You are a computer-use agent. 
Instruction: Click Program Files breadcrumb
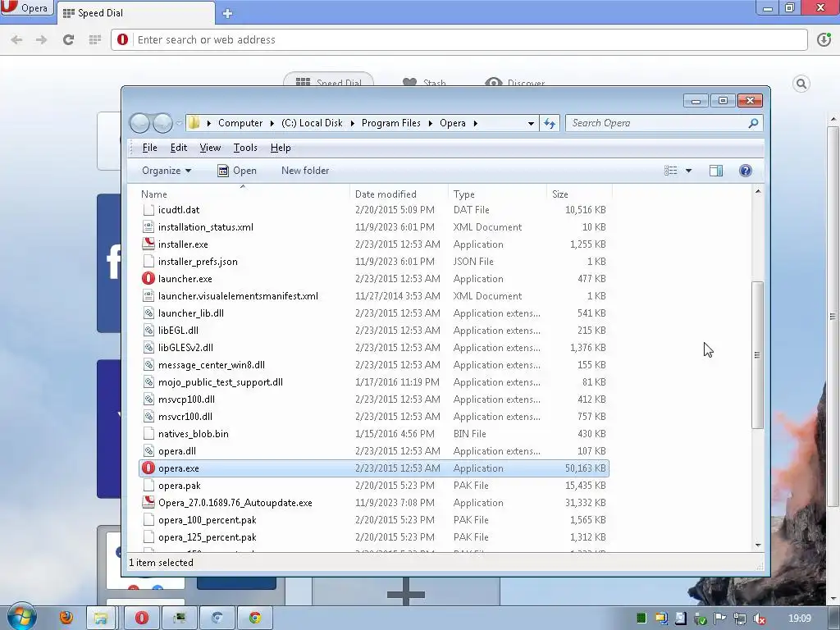point(391,123)
